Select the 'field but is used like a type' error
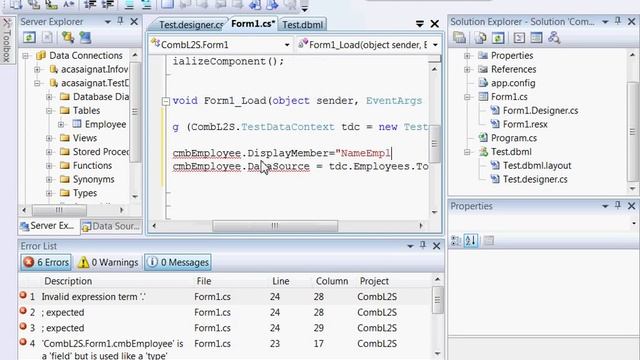640x360 pixels. [x=224, y=349]
